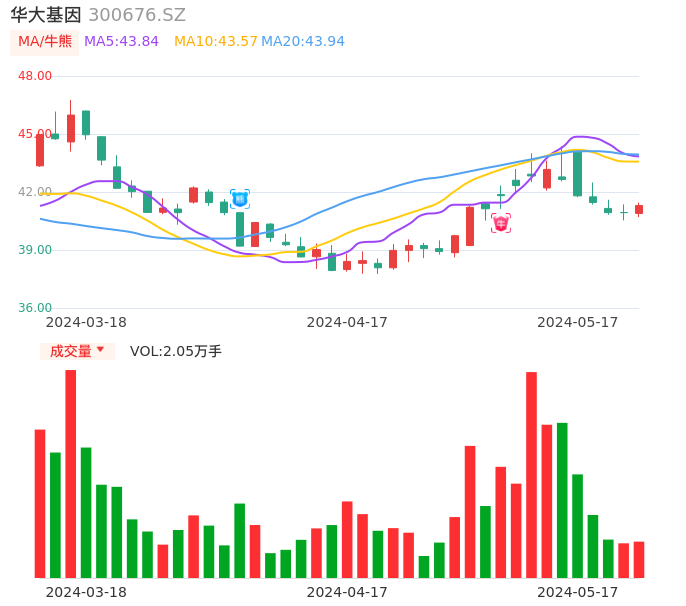This screenshot has width=686, height=606.
Task: Open the 成交量 indicator dropdown
Action: click(77, 351)
